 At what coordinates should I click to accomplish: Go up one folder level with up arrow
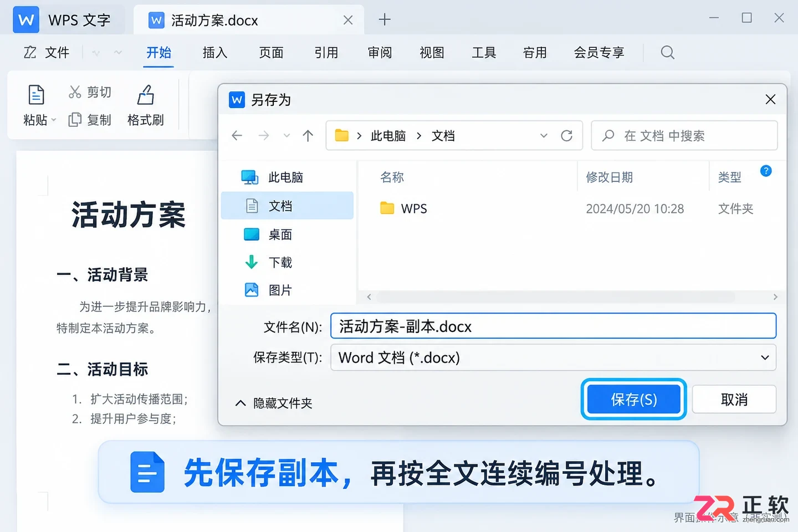point(308,136)
